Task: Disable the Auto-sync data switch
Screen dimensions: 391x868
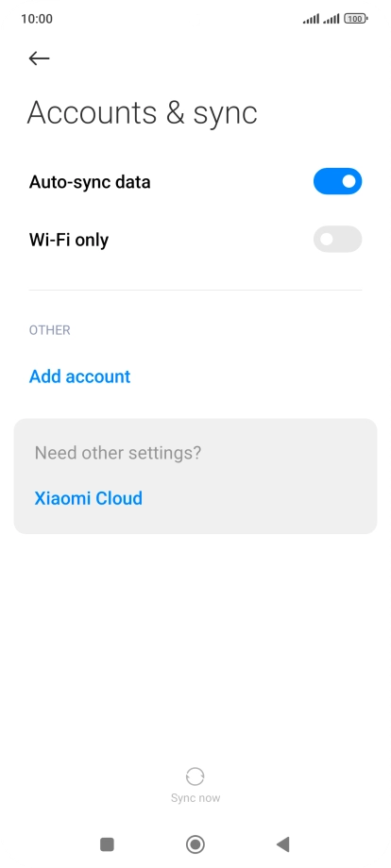Action: click(x=337, y=181)
